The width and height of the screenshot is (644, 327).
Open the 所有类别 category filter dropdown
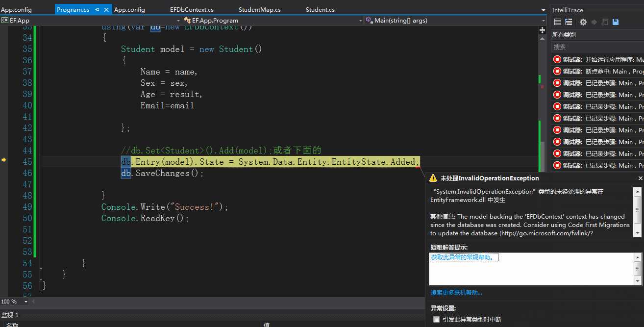click(x=597, y=35)
